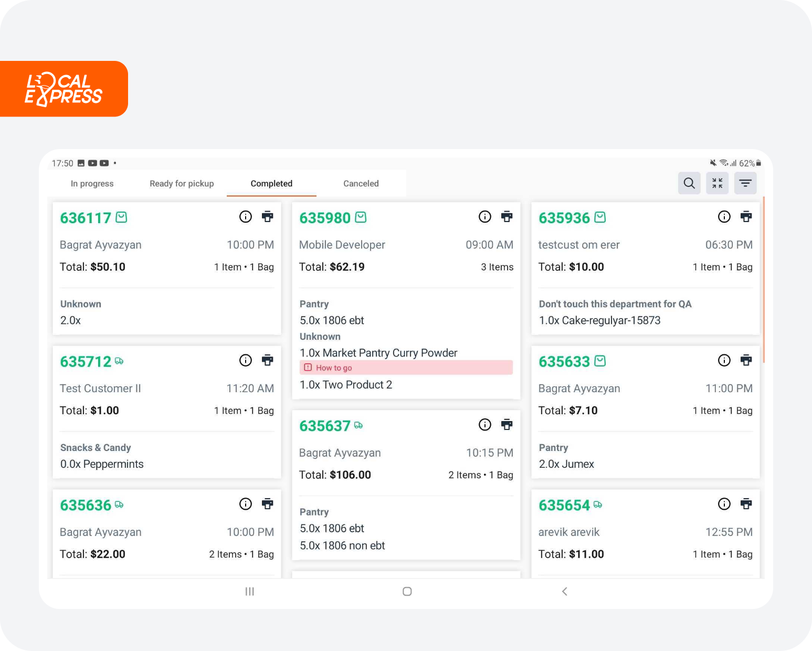Open order 635712 via its number link
The image size is (812, 651).
[86, 361]
